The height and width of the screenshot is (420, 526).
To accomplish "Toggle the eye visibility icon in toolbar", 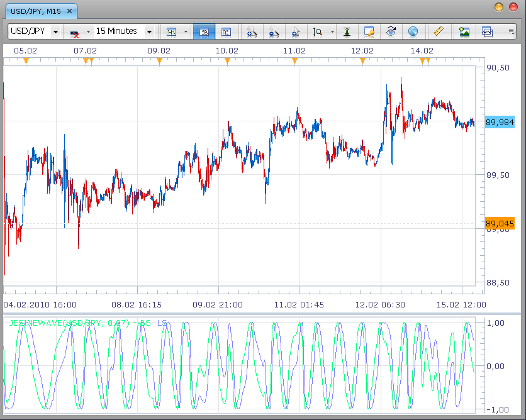I will coord(391,32).
